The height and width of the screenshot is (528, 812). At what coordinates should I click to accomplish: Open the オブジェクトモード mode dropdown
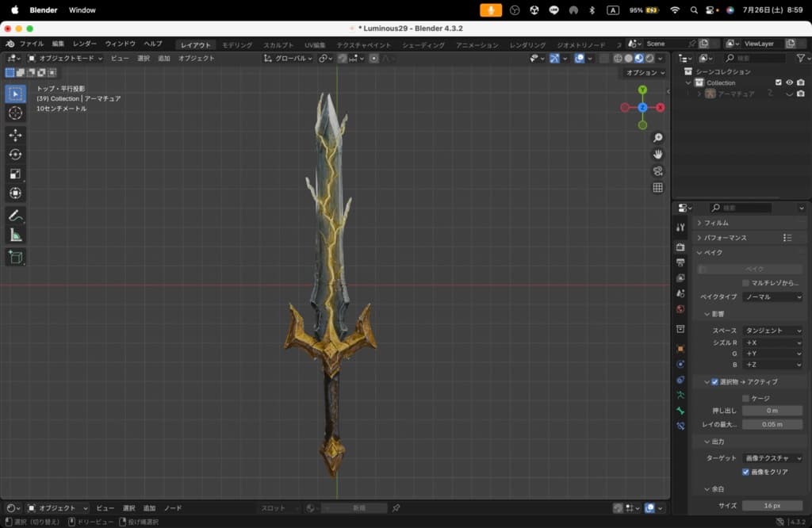tap(65, 58)
